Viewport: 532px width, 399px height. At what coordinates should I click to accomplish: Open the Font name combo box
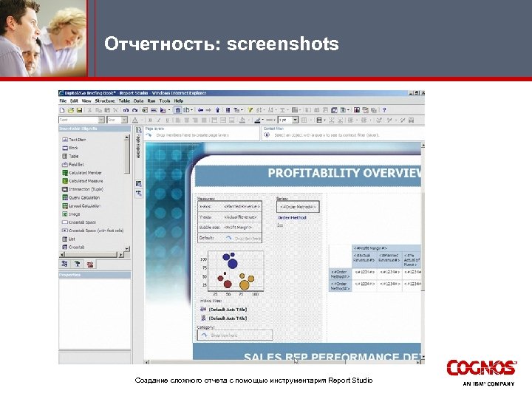click(81, 120)
